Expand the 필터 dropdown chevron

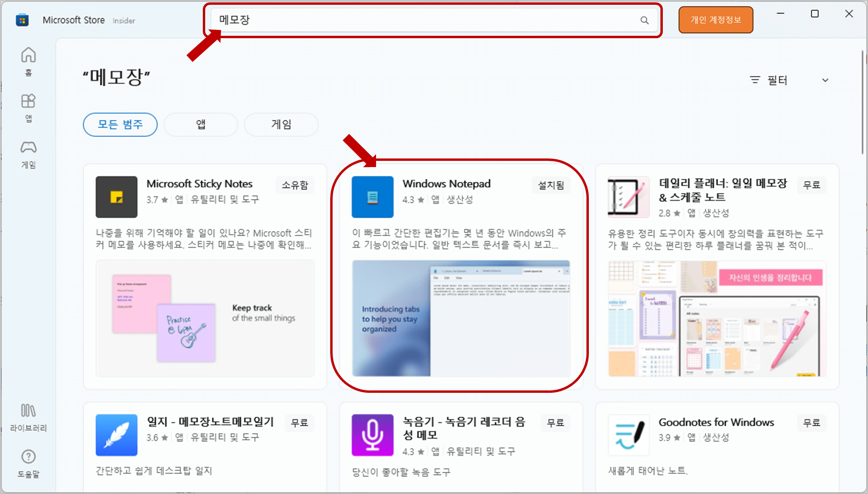[825, 80]
